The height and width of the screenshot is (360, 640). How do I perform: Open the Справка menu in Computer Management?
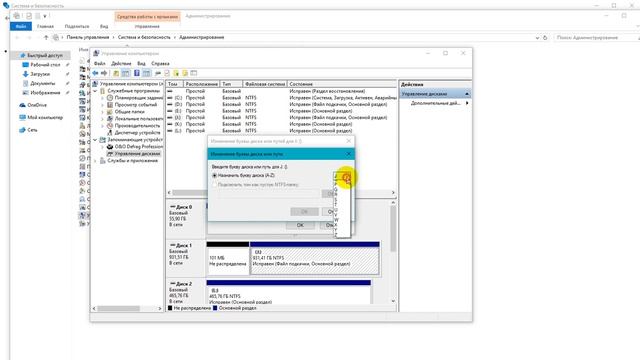point(160,64)
